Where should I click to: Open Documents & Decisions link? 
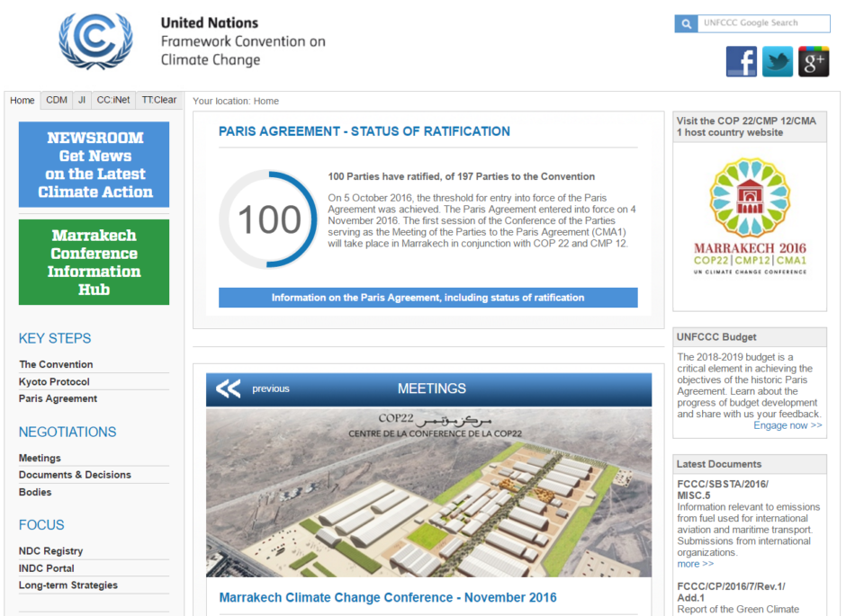coord(75,475)
